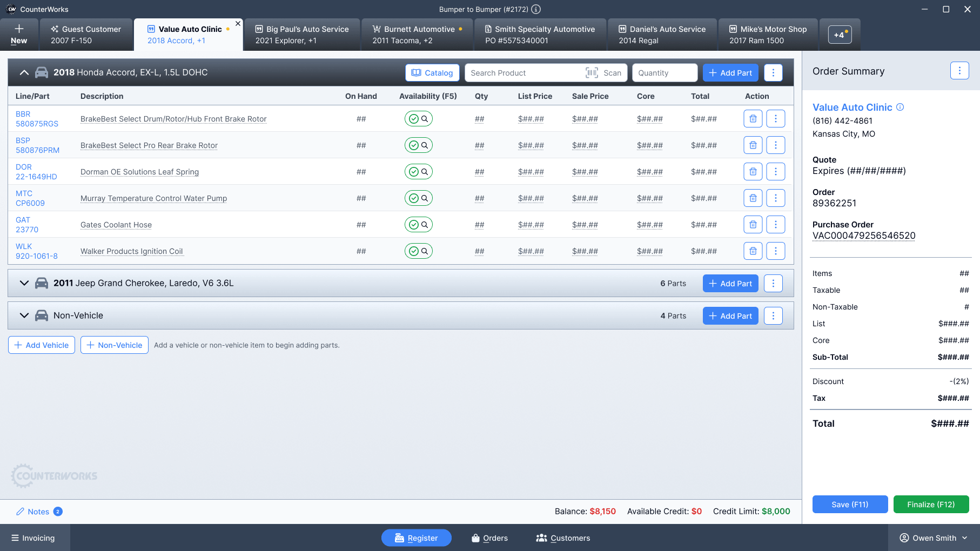Delete the BrakeBest Front Brake Rotor line

[x=753, y=119]
